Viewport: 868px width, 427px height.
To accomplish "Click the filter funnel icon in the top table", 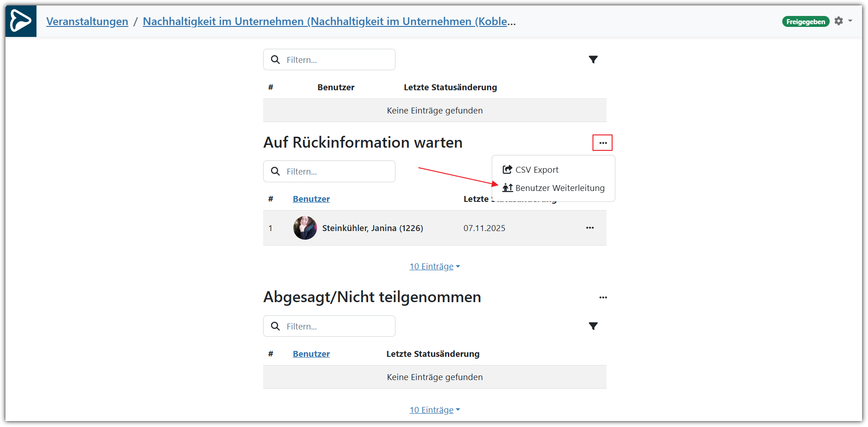I will pyautogui.click(x=593, y=60).
